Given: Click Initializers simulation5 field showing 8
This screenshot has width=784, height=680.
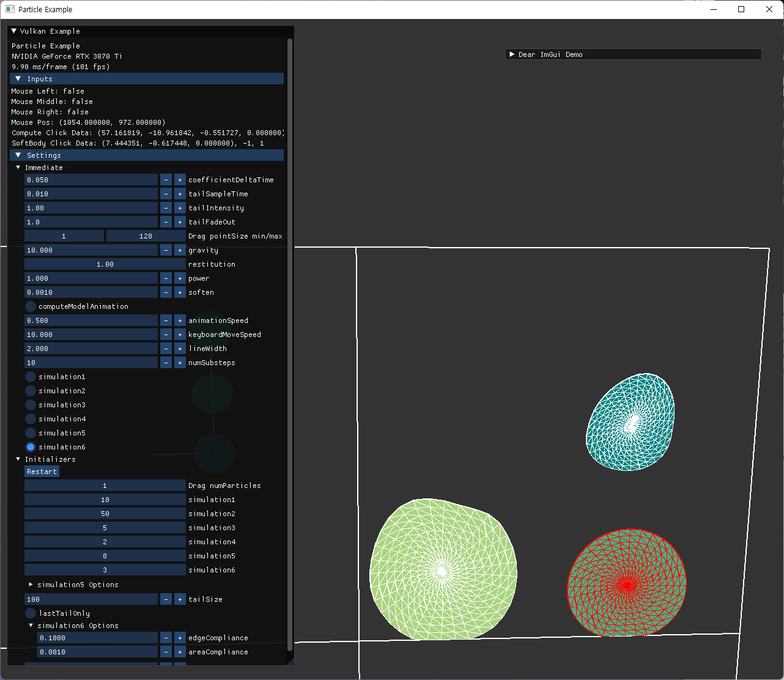Looking at the screenshot, I should pos(105,556).
